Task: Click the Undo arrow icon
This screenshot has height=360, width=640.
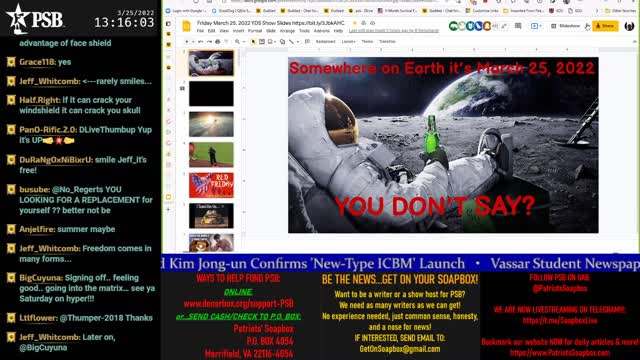Action: (x=200, y=42)
